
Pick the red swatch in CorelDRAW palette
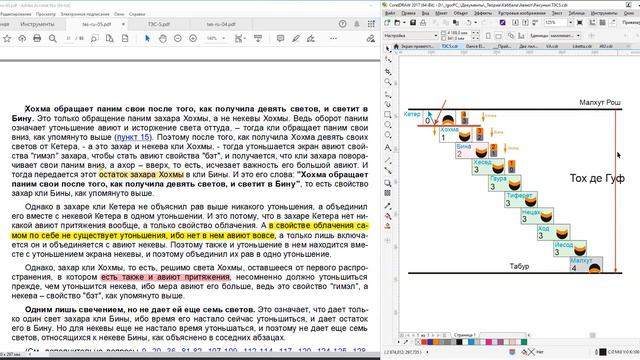(423, 342)
